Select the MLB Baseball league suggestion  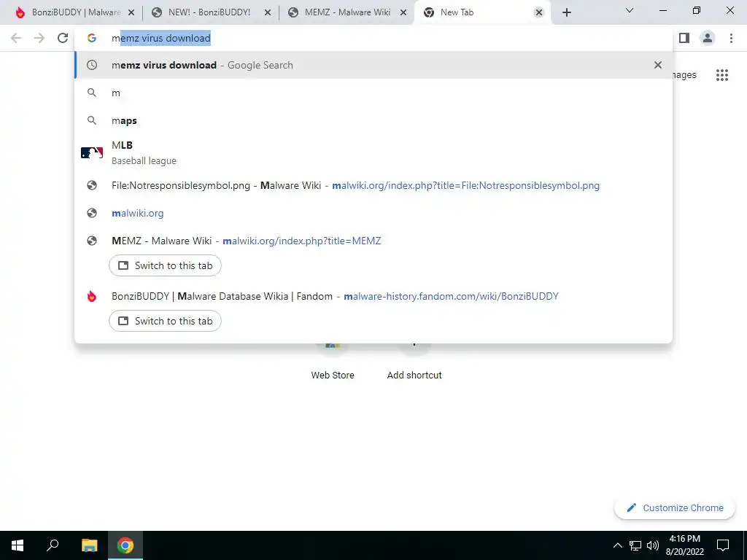coord(373,153)
